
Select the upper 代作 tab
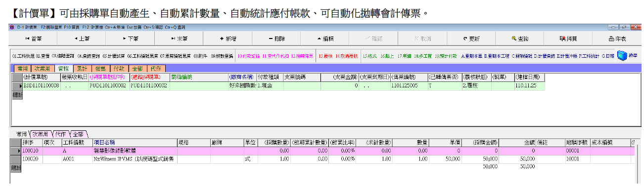click(157, 69)
